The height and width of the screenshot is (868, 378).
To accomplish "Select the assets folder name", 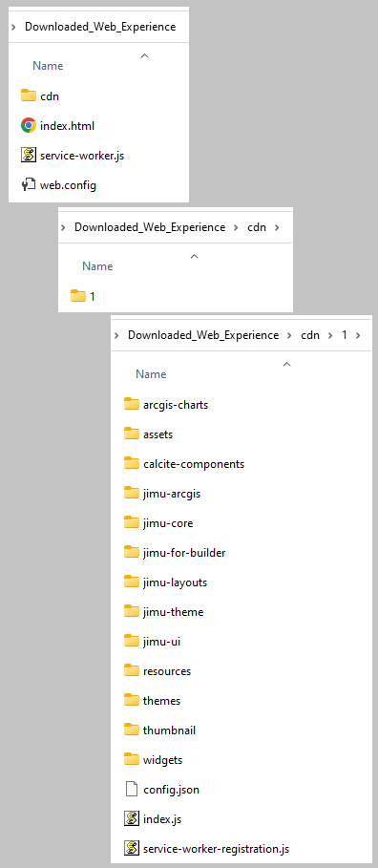I will tap(157, 434).
